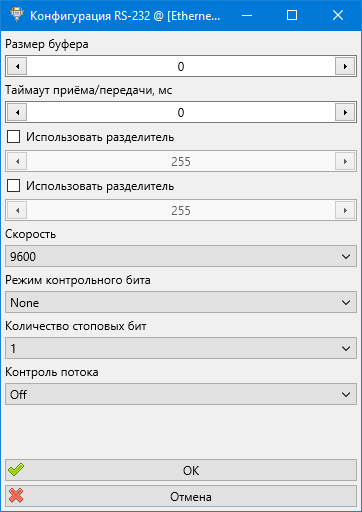This screenshot has width=362, height=512.
Task: Click right arrow of first separator value 255
Action: click(345, 161)
